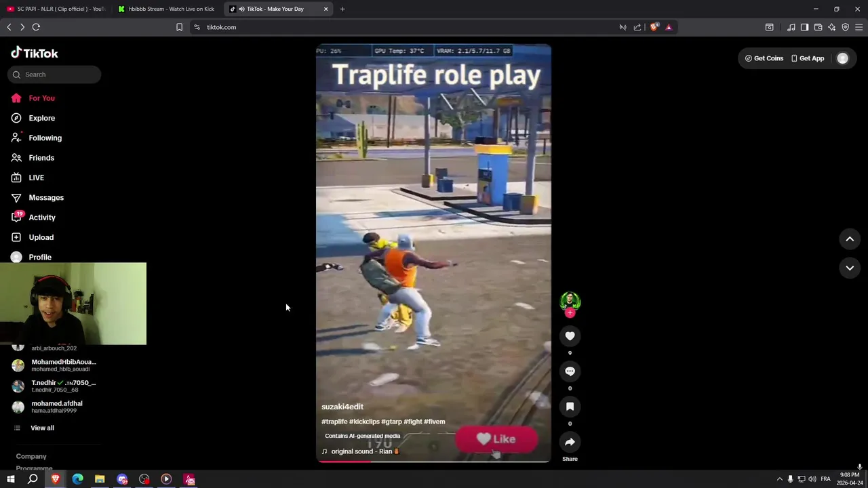The width and height of the screenshot is (868, 488).
Task: Open the tab search button
Action: (769, 27)
